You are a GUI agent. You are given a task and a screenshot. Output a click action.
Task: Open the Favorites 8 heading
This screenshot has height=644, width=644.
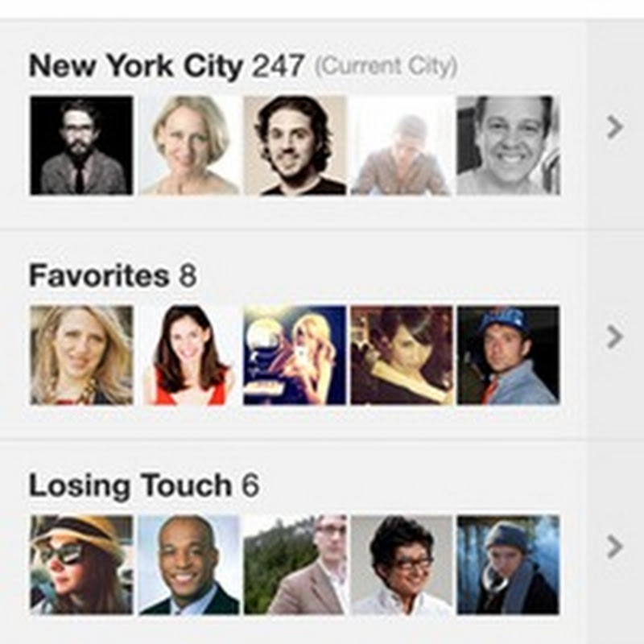click(113, 275)
